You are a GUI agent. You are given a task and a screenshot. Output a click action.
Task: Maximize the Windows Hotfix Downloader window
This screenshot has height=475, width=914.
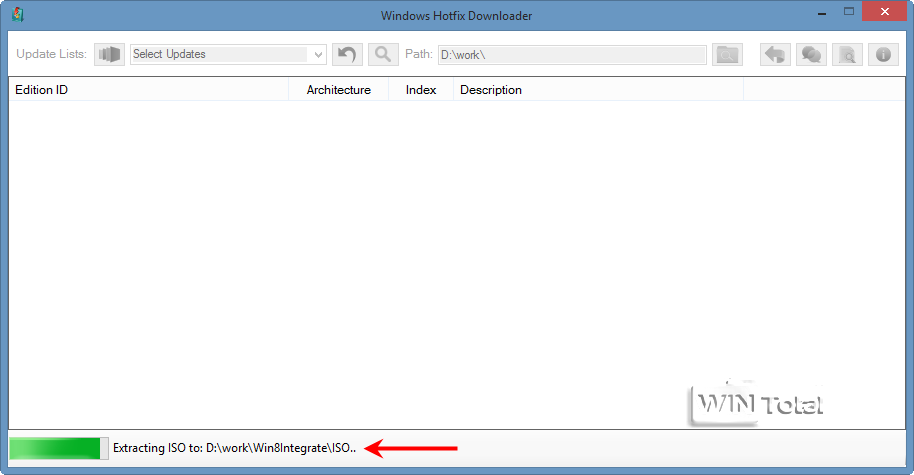849,12
